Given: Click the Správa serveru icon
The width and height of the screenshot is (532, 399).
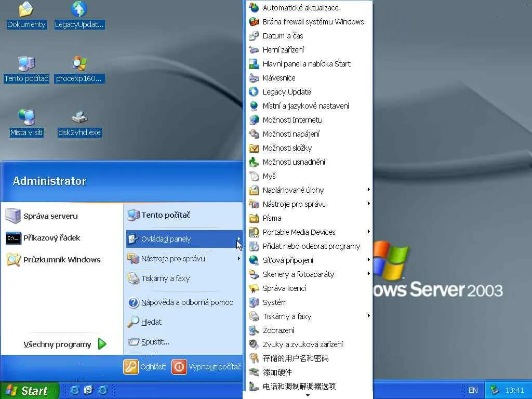Looking at the screenshot, I should [x=13, y=216].
